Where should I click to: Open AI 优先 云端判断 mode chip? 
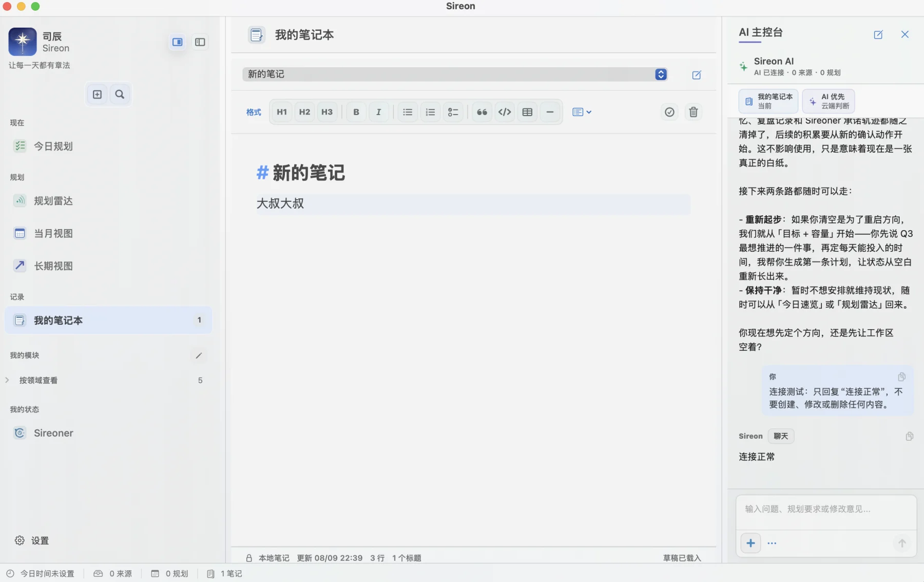(x=829, y=101)
